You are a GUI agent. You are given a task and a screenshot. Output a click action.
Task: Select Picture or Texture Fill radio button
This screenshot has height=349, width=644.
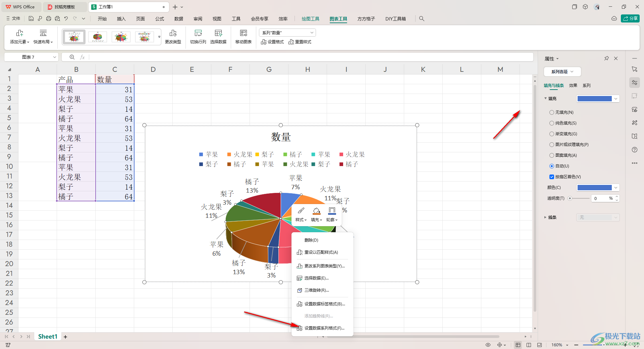(x=551, y=145)
